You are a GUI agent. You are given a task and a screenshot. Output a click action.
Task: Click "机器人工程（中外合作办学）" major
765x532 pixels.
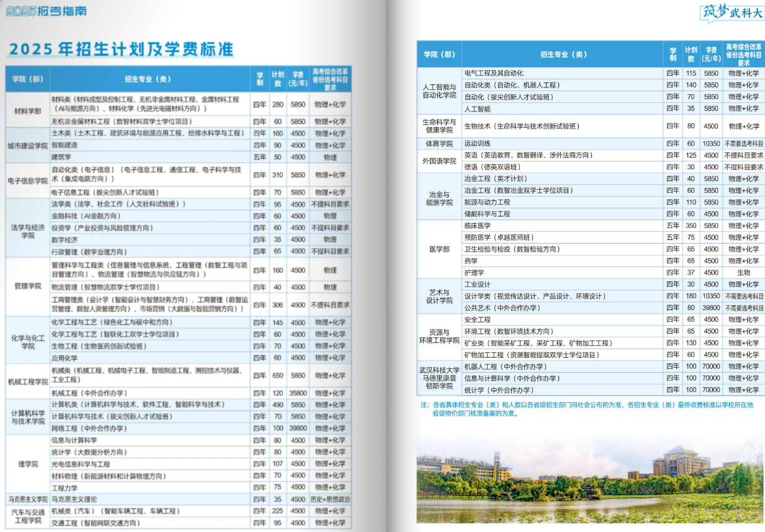tap(506, 366)
